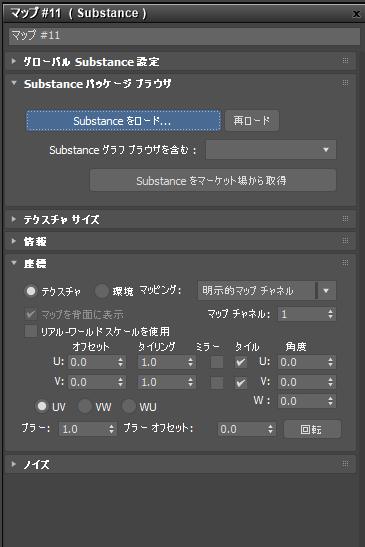Viewport: 365px width, 547px height.
Task: Select the 環境 radio button
Action: coord(102,291)
